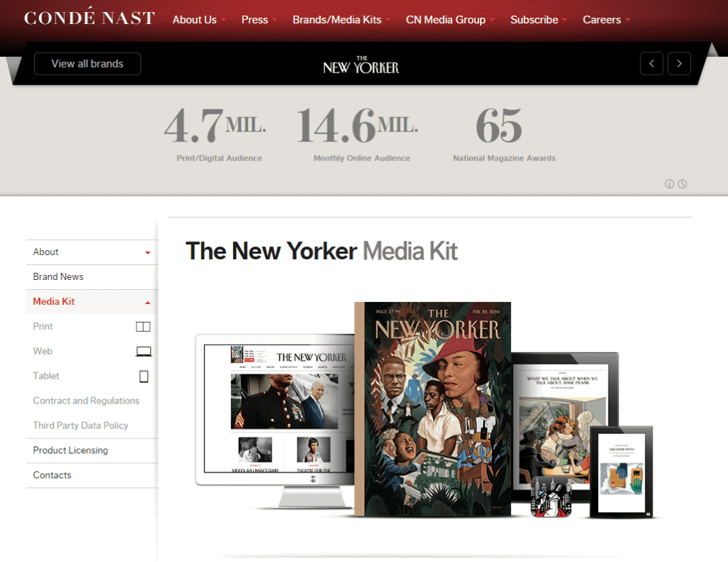Viewport: 728px width, 562px height.
Task: Click the desktop monitor website preview
Action: (275, 420)
